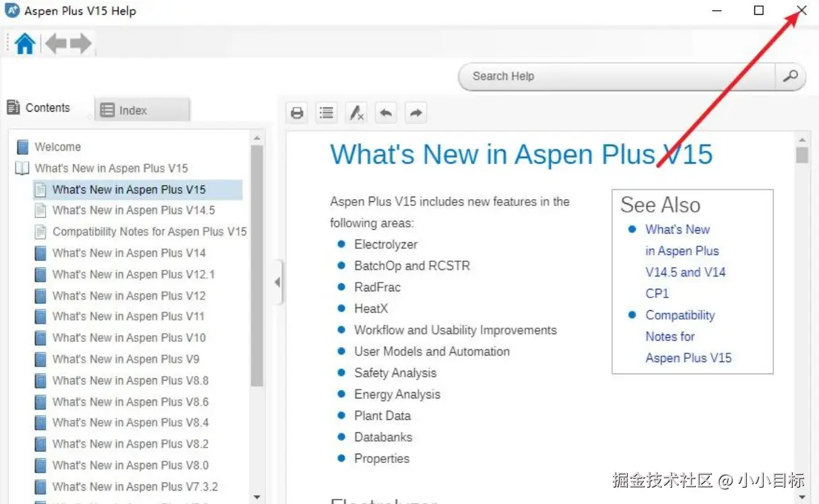Click book icon beside What's New V8.2
The height and width of the screenshot is (504, 819).
pyautogui.click(x=40, y=444)
